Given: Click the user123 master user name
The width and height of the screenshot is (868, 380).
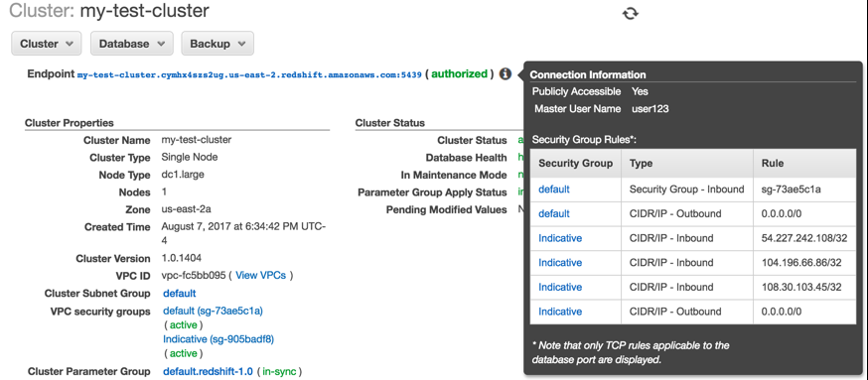Looking at the screenshot, I should click(650, 109).
